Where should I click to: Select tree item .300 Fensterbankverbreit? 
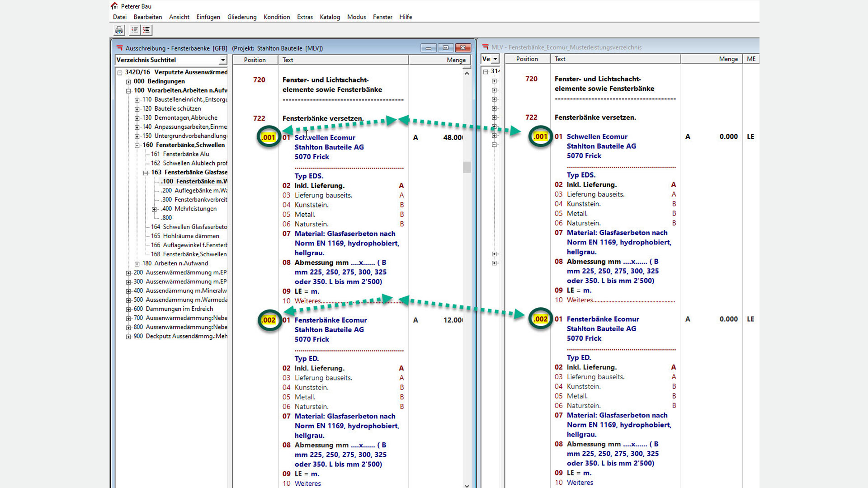click(x=194, y=199)
